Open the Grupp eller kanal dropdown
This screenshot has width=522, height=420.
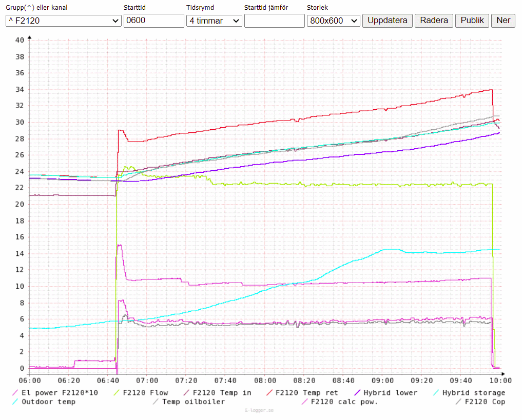63,21
